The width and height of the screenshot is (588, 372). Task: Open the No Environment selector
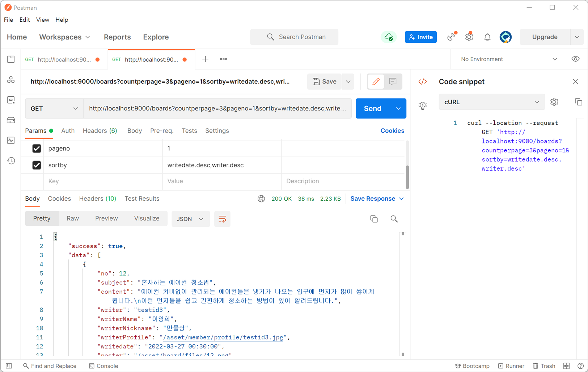(x=508, y=59)
